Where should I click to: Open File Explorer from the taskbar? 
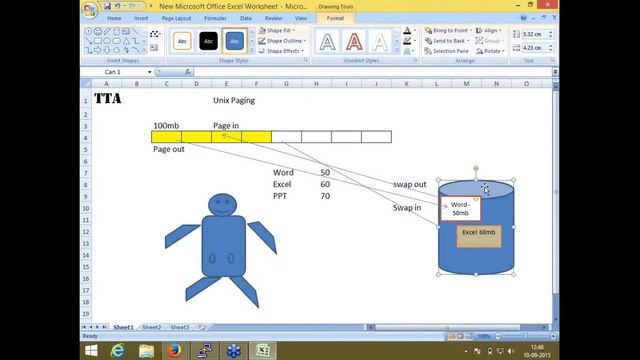(146, 351)
